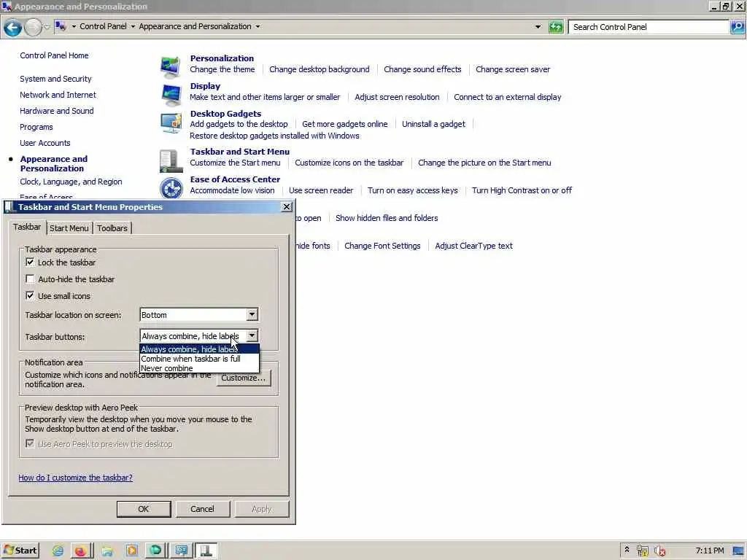
Task: Open the Start menu
Action: 20,551
